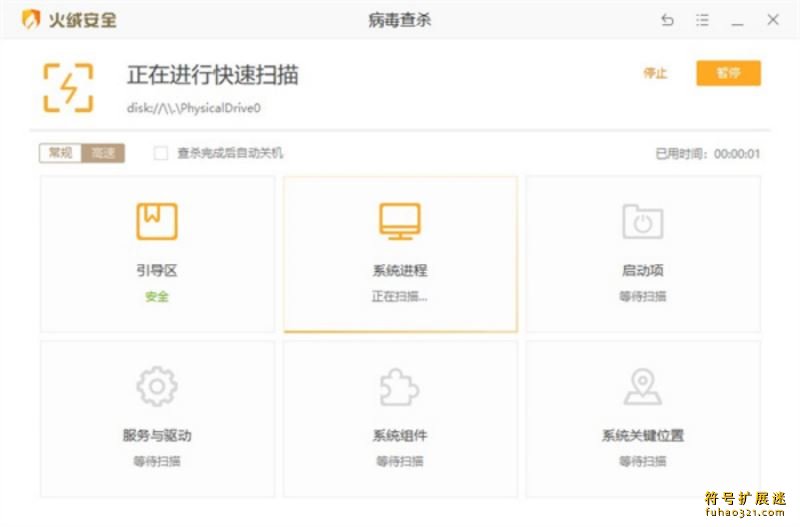Image resolution: width=800 pixels, height=527 pixels.
Task: Click the green 安全 status
Action: 157,296
